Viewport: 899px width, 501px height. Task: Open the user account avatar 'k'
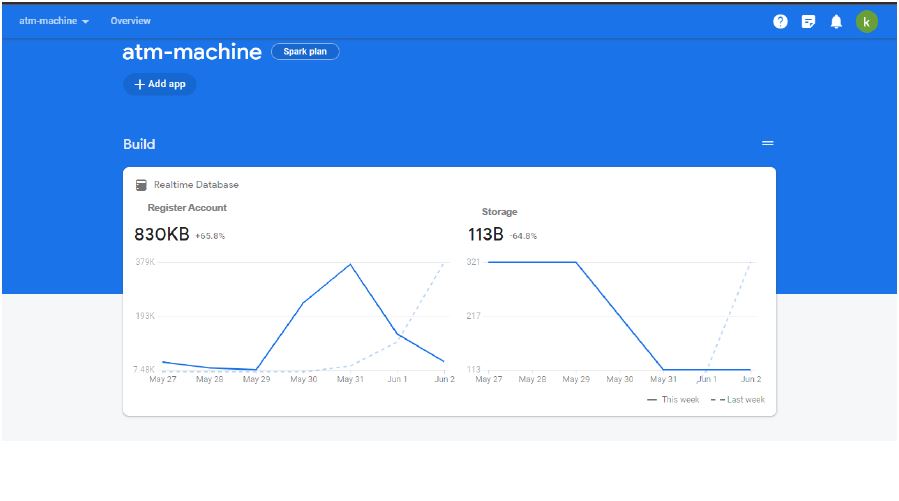tap(866, 22)
